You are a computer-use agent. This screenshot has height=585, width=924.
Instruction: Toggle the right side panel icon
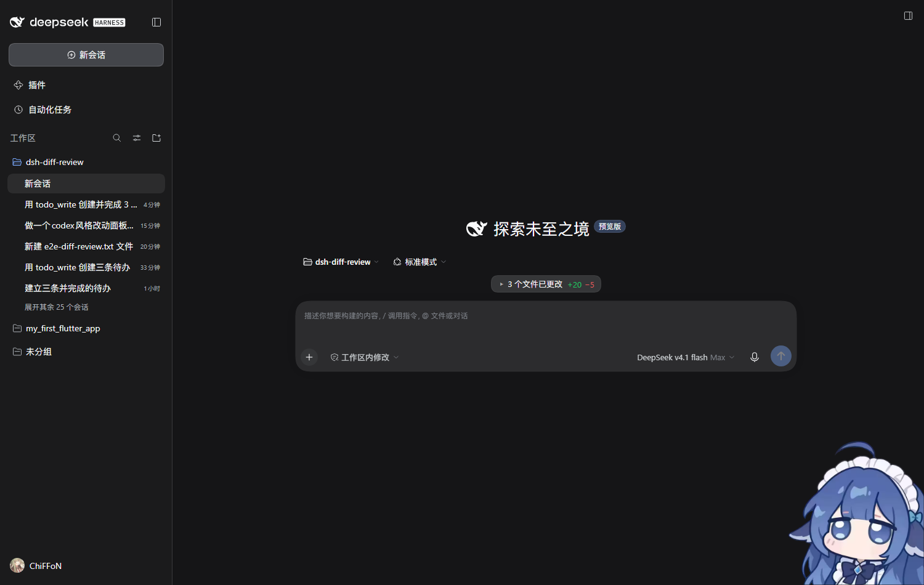click(908, 15)
